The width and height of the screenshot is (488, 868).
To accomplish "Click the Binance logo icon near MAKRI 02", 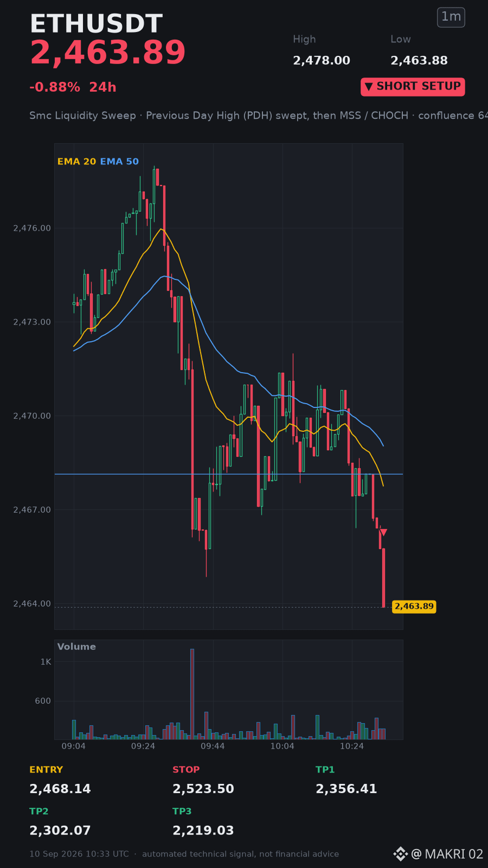I will 400,854.
